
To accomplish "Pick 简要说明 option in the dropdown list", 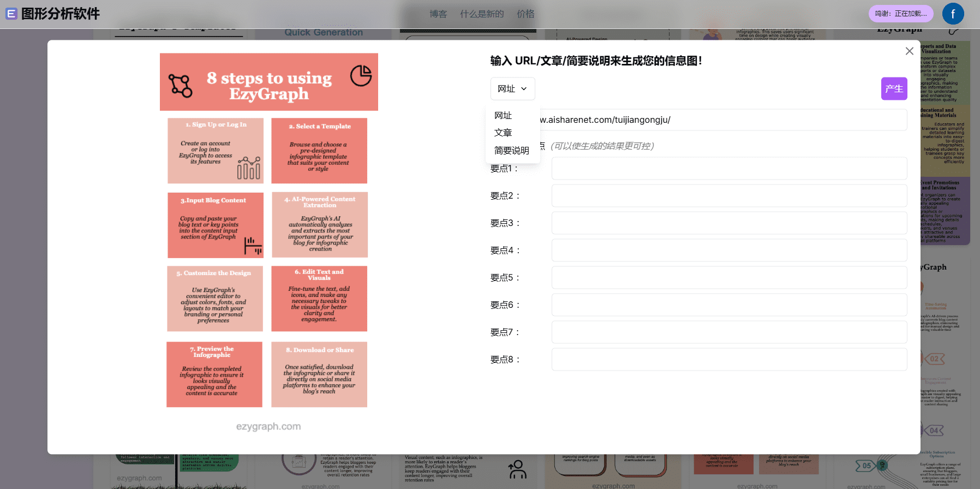I will [512, 150].
